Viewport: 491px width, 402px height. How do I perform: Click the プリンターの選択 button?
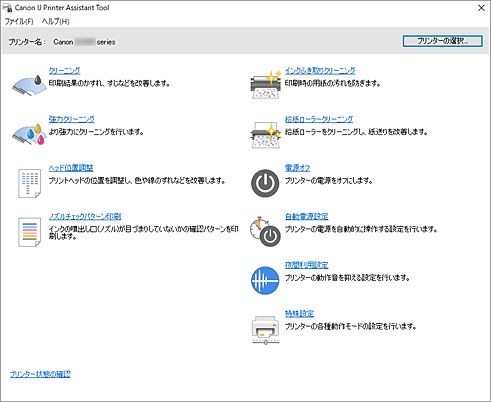442,41
